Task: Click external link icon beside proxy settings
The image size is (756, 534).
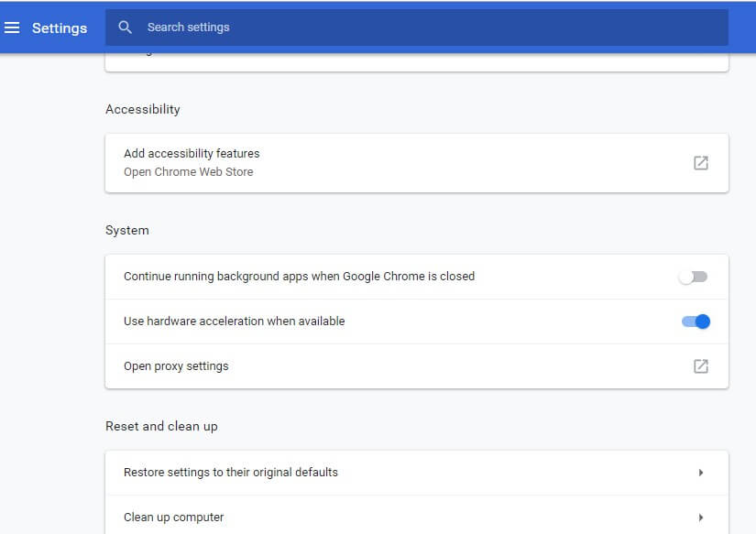Action: [x=701, y=366]
